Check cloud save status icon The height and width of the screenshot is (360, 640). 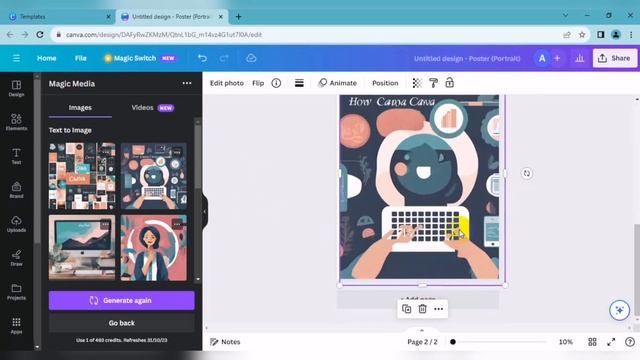[251, 58]
